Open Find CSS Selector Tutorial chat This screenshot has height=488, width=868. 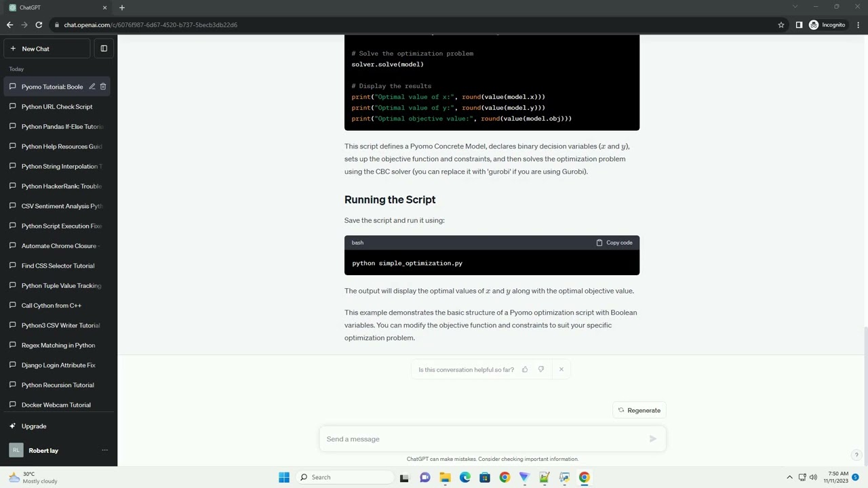pos(58,266)
